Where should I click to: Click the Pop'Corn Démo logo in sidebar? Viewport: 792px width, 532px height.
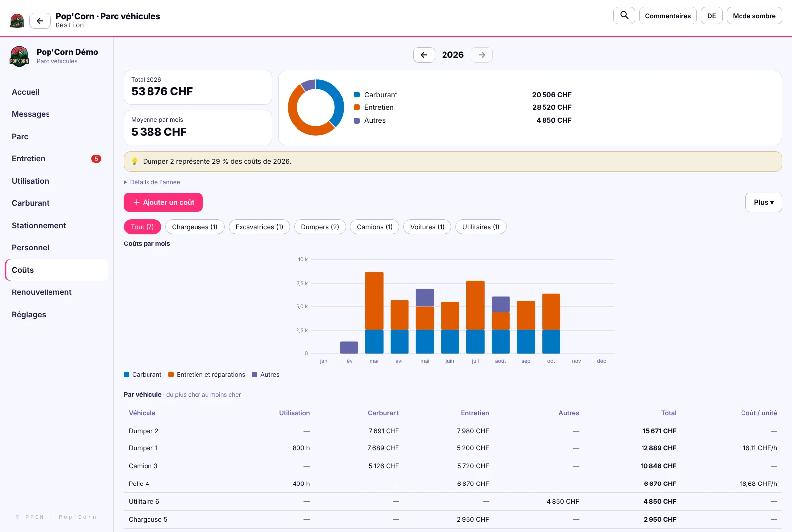(x=19, y=56)
